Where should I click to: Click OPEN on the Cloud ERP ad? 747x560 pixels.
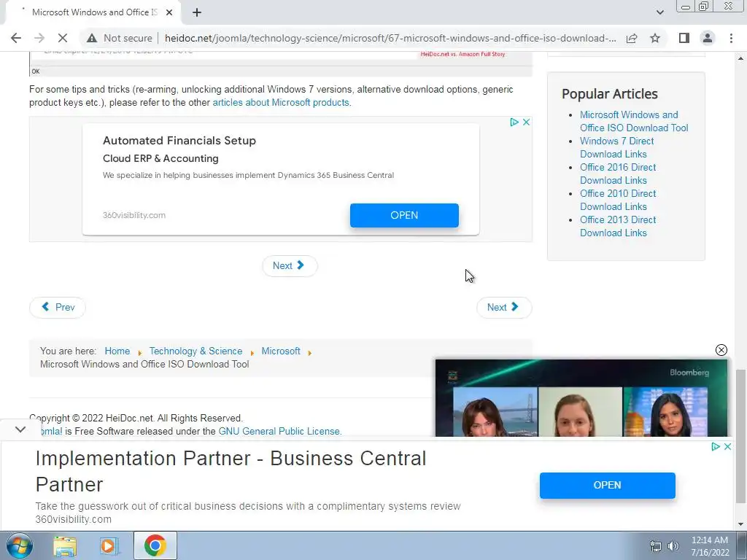tap(404, 215)
